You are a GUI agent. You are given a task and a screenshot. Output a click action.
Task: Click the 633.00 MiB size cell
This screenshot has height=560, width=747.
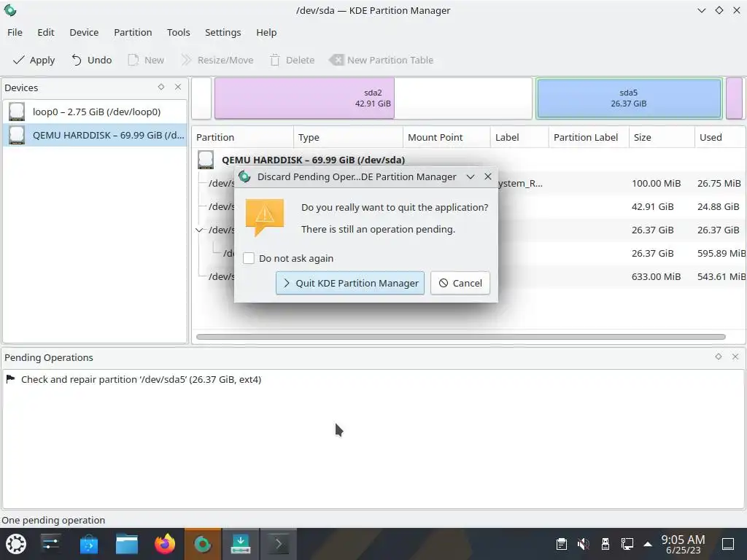coord(656,276)
